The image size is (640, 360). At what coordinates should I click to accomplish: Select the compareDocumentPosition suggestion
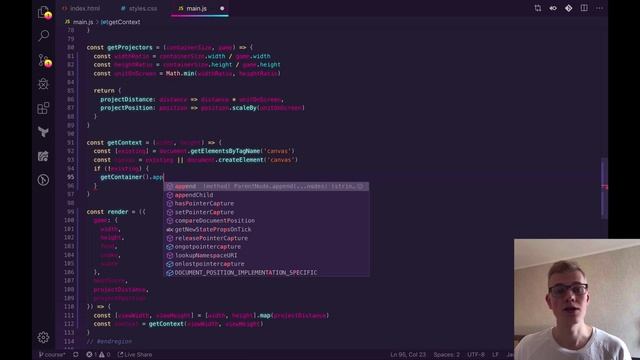pos(266,221)
